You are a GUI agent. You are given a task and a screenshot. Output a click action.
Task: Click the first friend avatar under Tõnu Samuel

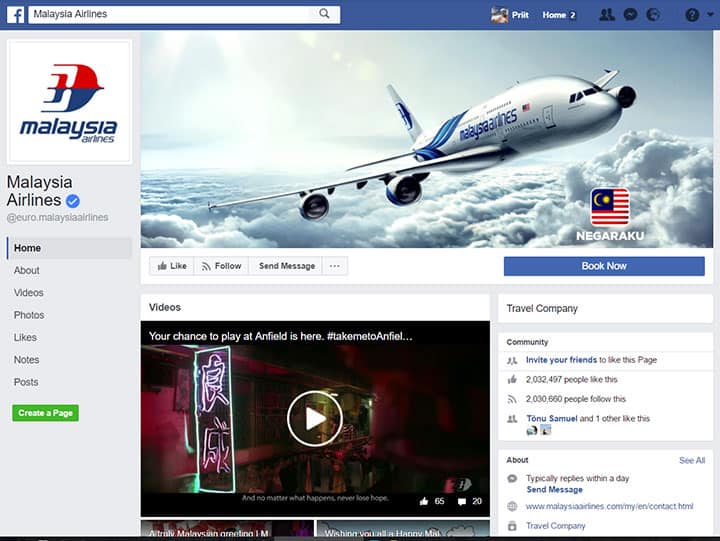532,431
